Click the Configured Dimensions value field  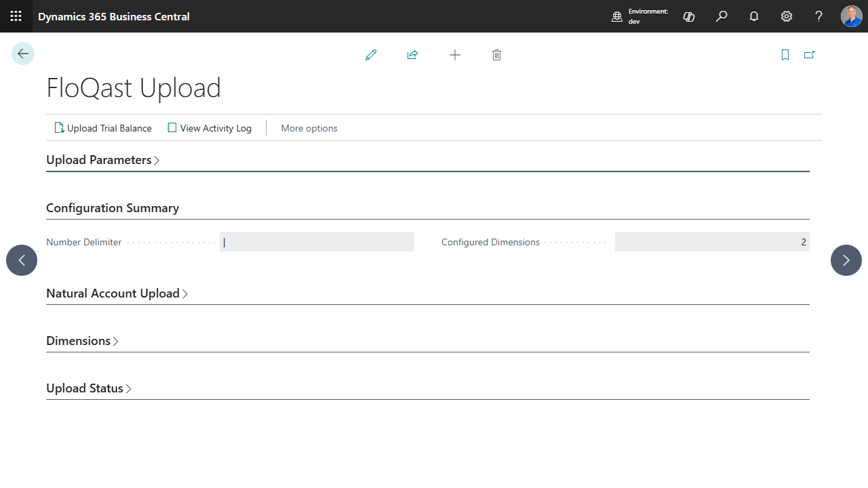pyautogui.click(x=712, y=242)
